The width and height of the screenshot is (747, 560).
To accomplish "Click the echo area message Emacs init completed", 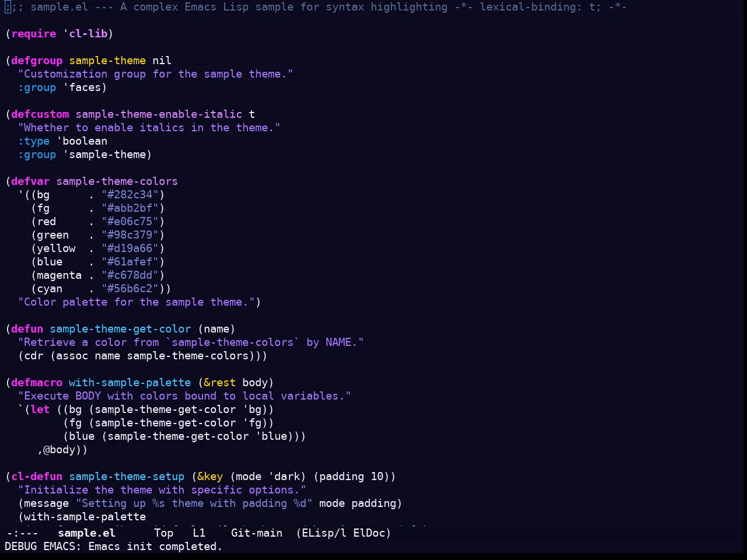I will click(x=155, y=547).
